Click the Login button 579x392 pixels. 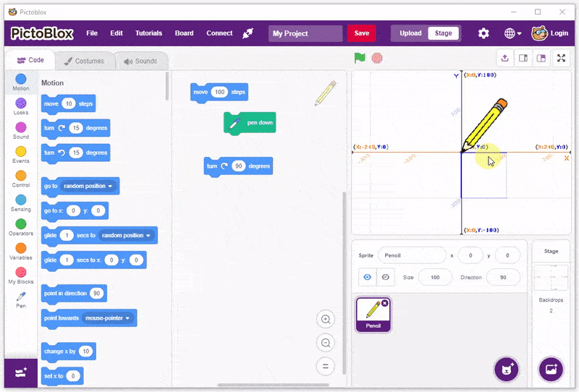(x=550, y=33)
